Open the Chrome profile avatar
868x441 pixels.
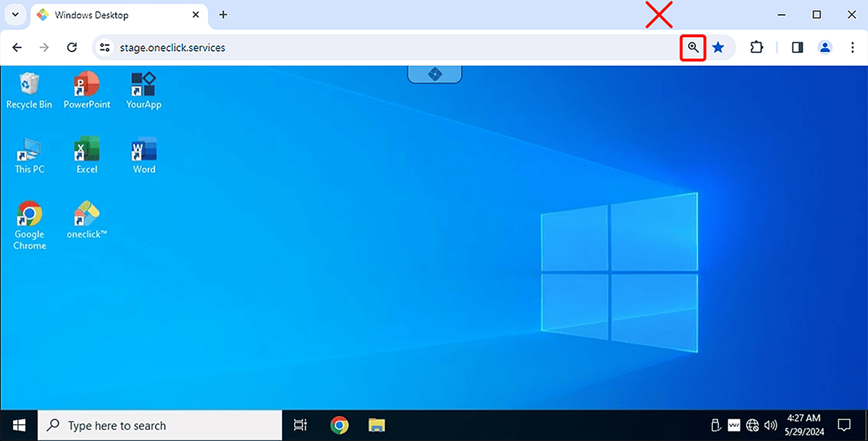click(x=825, y=47)
